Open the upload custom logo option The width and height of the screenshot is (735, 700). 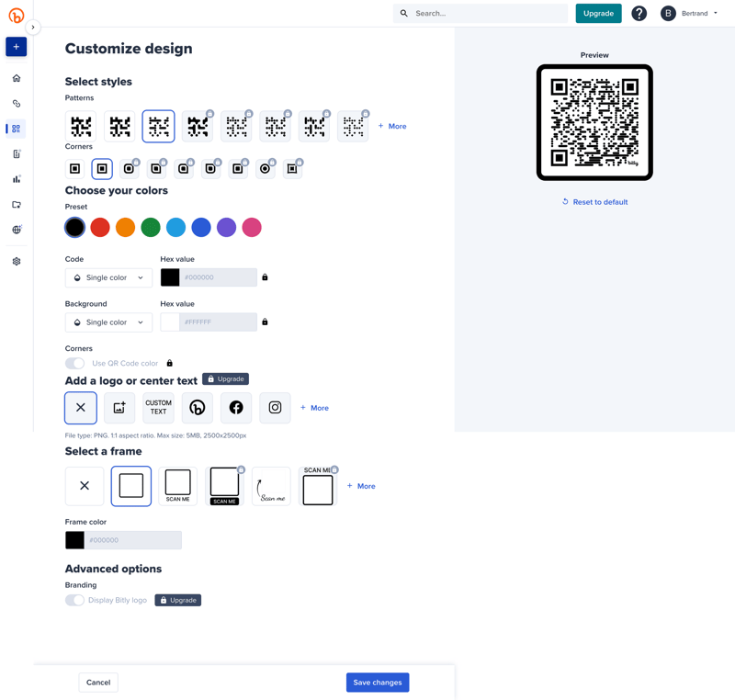(x=119, y=407)
